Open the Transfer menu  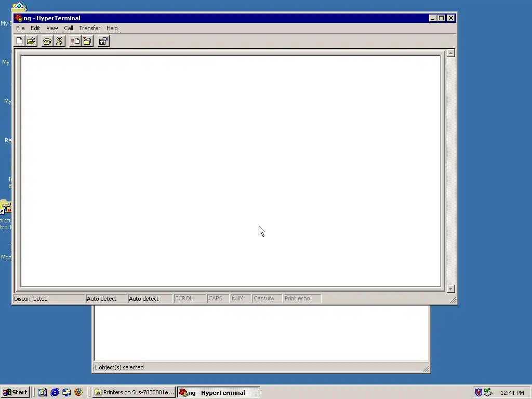tap(89, 28)
